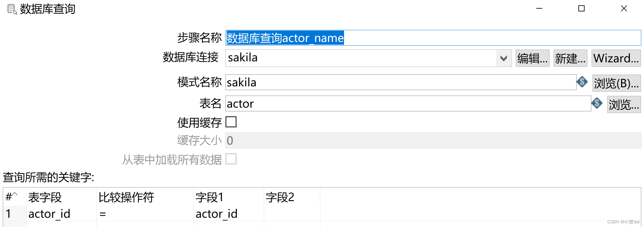The image size is (644, 227).
Task: Toggle the 从表中加载所有数据 checkbox
Action: click(231, 159)
